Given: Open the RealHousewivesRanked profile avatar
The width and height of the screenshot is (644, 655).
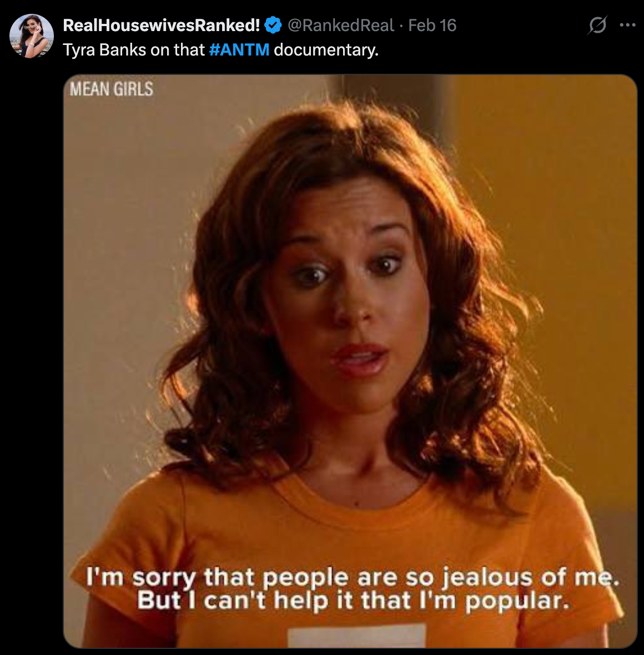Looking at the screenshot, I should (x=31, y=36).
